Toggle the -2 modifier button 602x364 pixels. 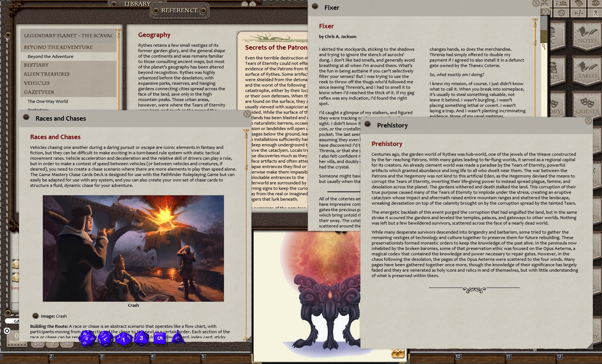point(53,344)
